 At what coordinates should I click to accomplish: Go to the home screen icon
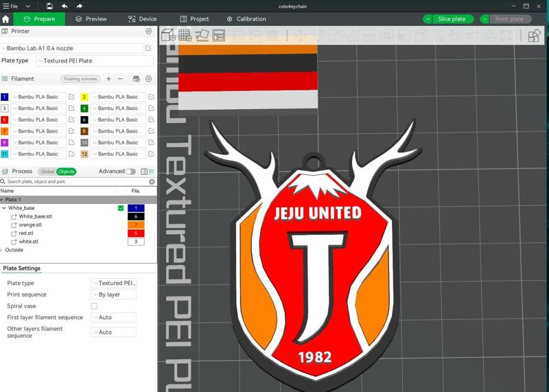click(5, 19)
